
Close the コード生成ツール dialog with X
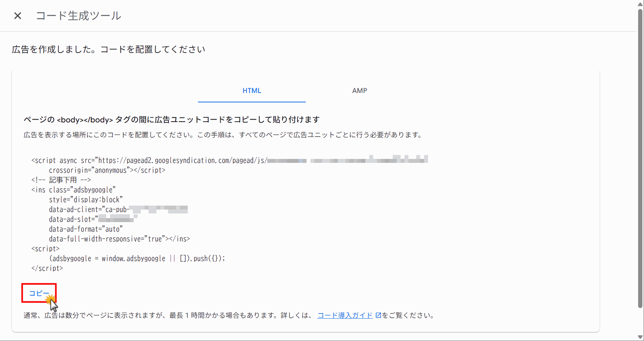coord(18,16)
